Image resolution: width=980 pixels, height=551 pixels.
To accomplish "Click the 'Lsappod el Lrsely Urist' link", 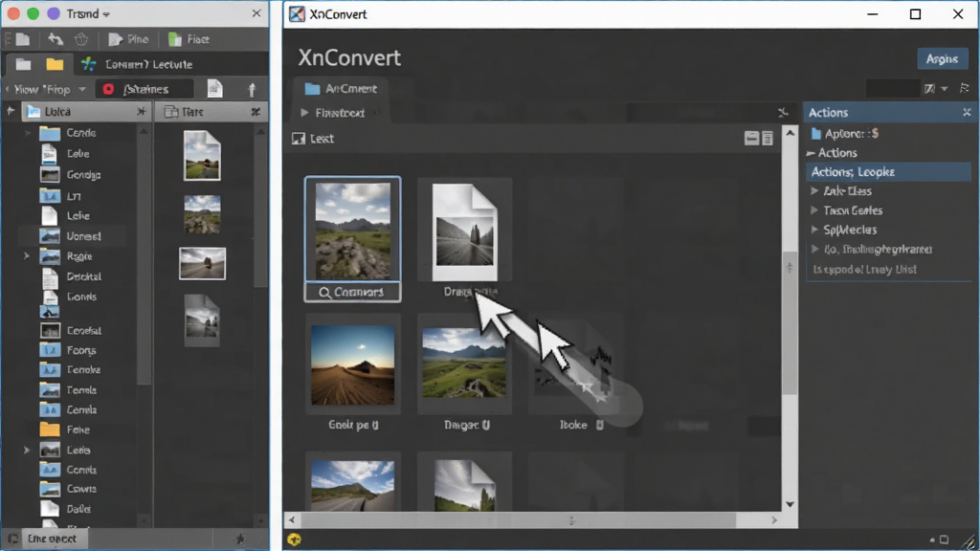I will click(864, 269).
